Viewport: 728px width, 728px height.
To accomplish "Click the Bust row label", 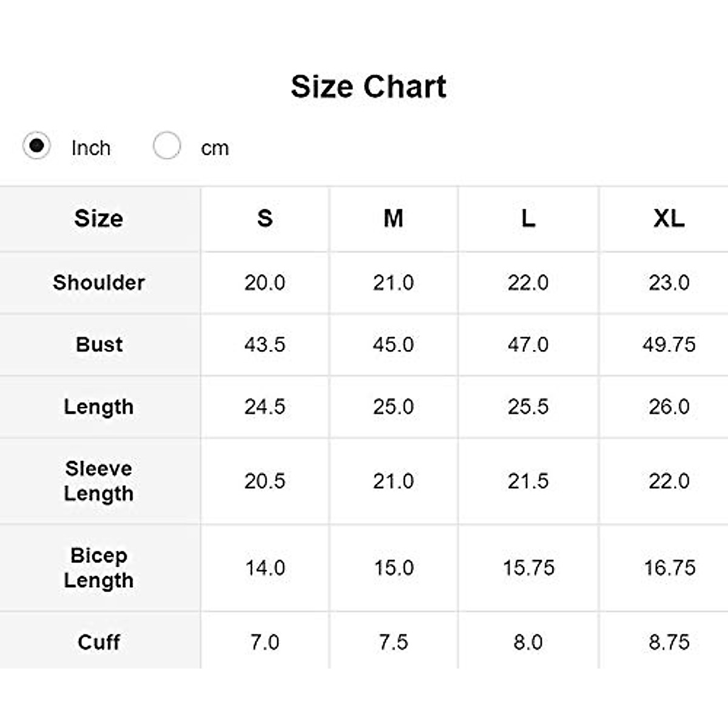I will pyautogui.click(x=99, y=345).
